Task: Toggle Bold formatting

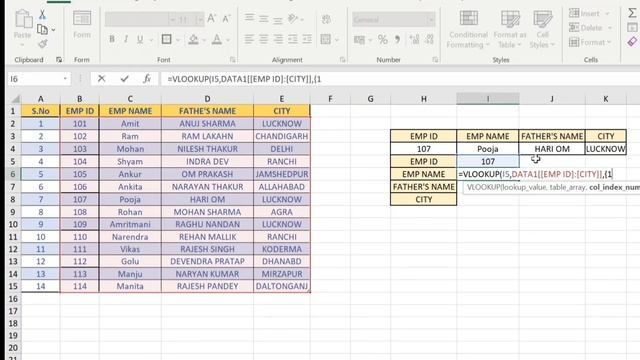Action: pos(112,40)
